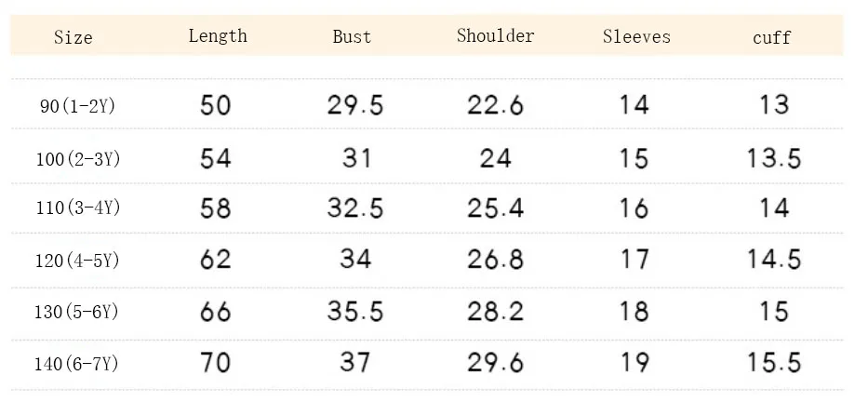Select bust value 29.5
This screenshot has width=868, height=402.
tap(354, 104)
